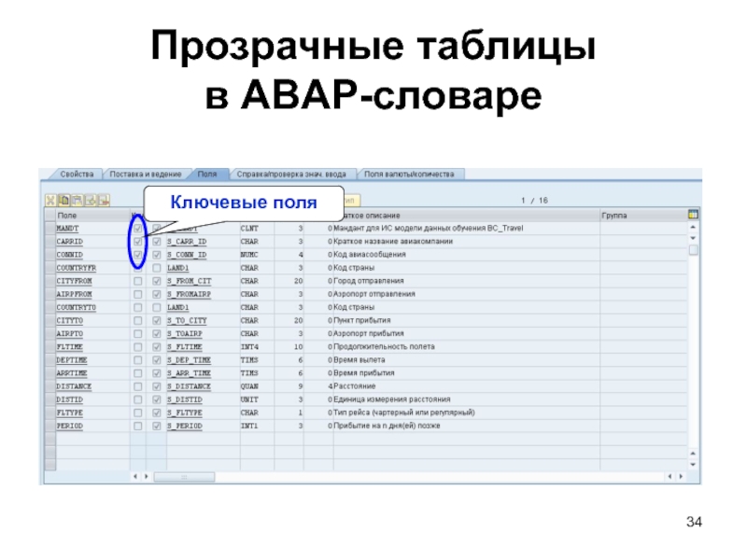Open the table column settings icon

693,214
